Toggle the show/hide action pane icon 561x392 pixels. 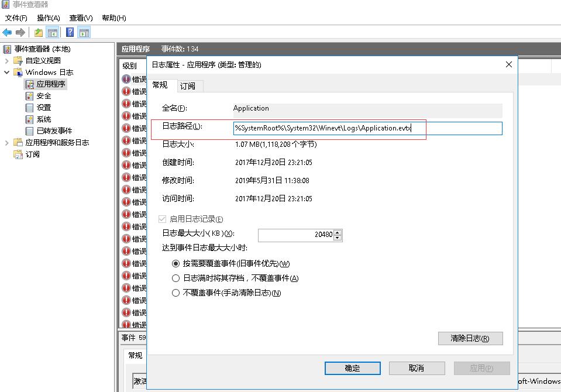[x=84, y=33]
